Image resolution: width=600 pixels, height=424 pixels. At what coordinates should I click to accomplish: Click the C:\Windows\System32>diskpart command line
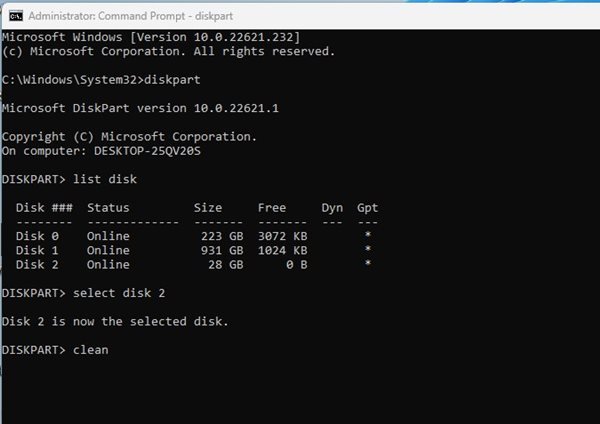coord(92,79)
